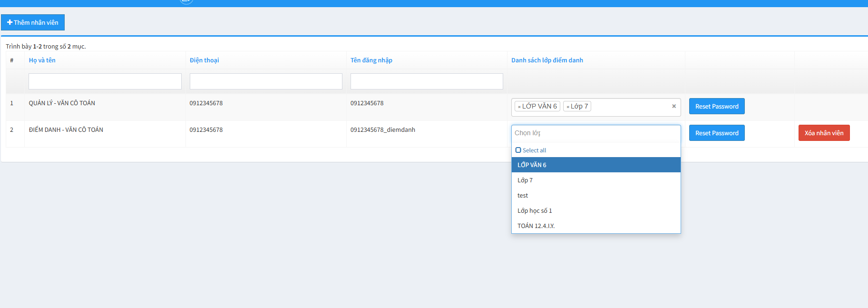Reset Password for QUẢN LÝ - VĂN CÔ TOÁN

[x=716, y=106]
